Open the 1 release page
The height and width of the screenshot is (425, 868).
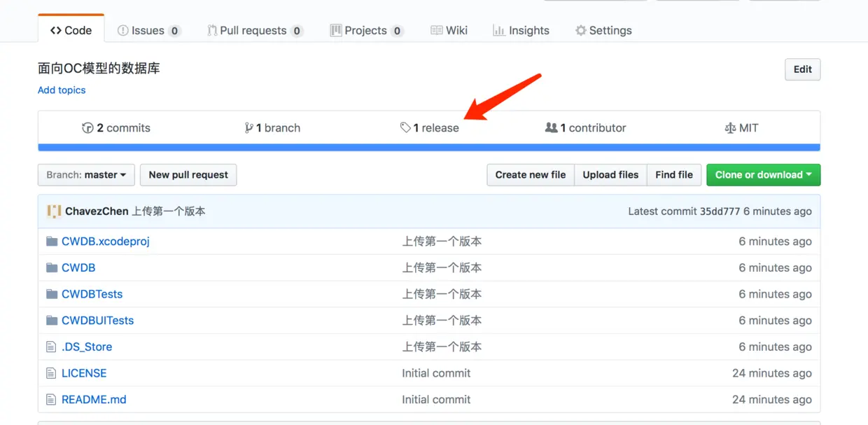click(430, 128)
